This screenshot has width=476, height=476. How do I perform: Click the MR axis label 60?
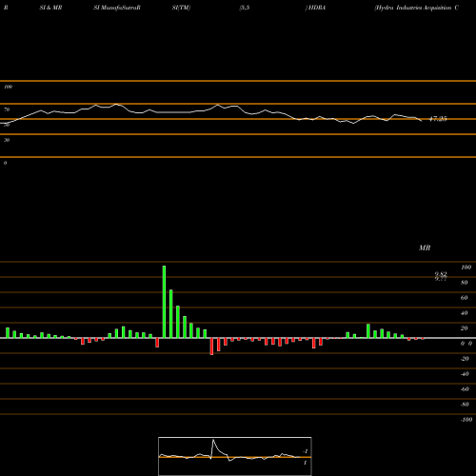tap(465, 298)
